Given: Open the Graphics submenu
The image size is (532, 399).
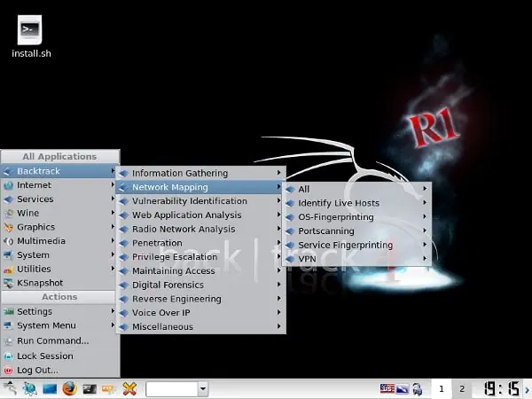Looking at the screenshot, I should point(59,227).
